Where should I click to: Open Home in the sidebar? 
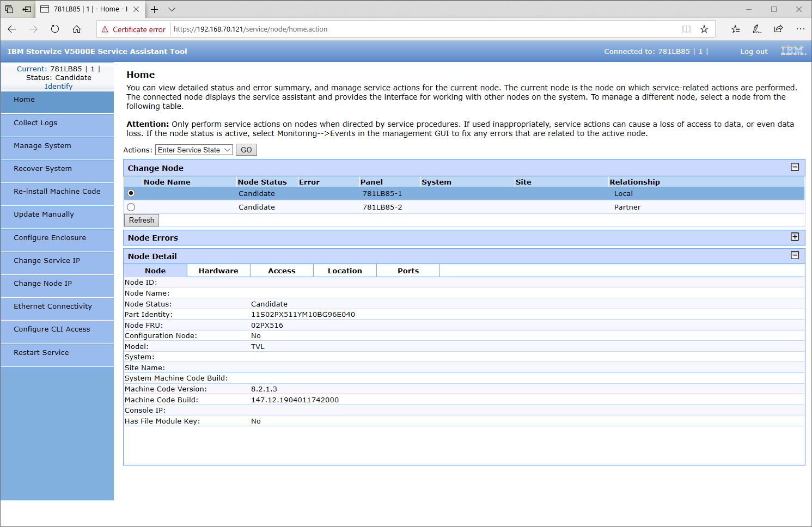point(57,102)
